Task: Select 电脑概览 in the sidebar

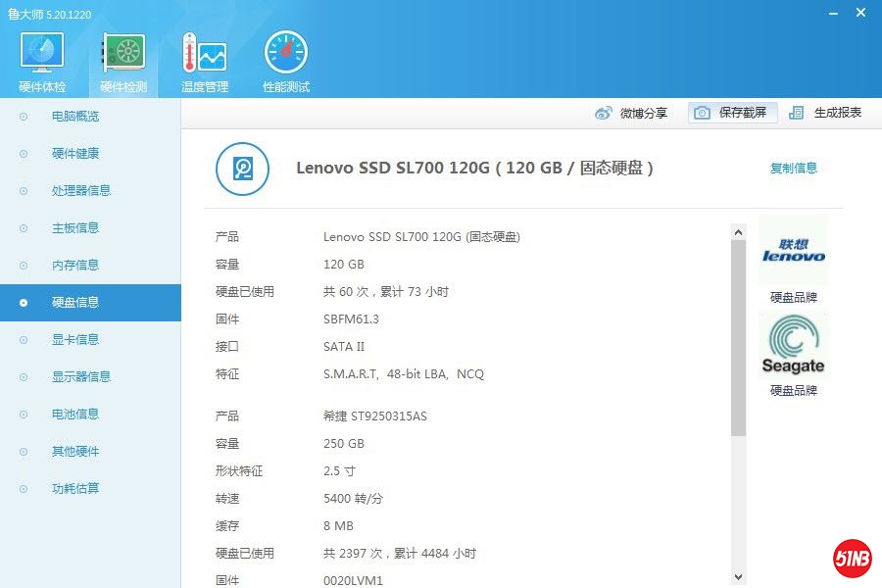Action: (x=90, y=117)
